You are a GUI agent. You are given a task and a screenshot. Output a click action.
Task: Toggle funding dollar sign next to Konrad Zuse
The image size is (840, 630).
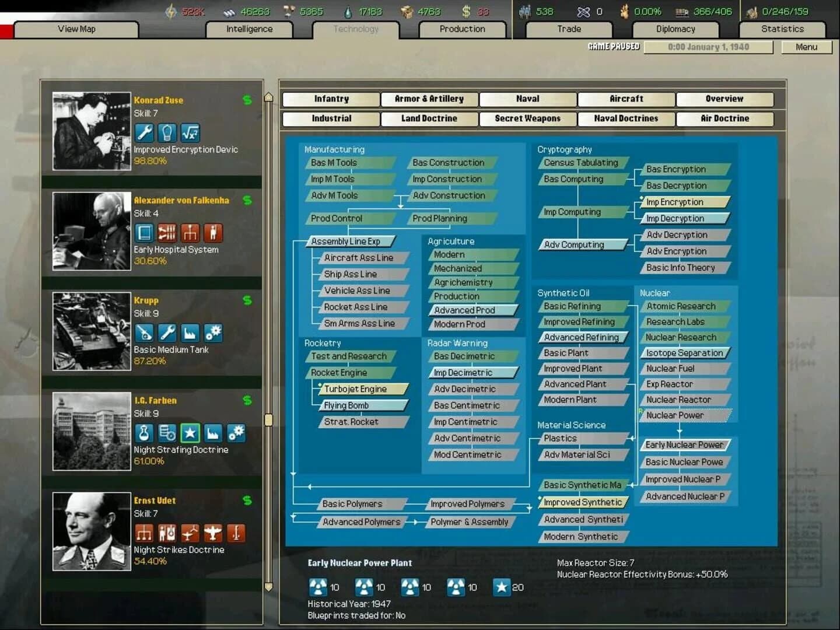(247, 100)
